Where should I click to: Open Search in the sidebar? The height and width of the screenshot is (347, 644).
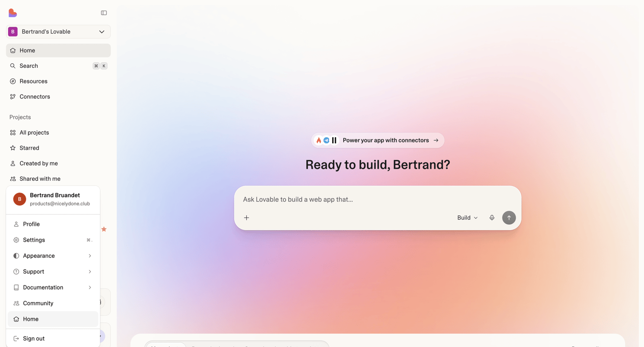coord(58,66)
